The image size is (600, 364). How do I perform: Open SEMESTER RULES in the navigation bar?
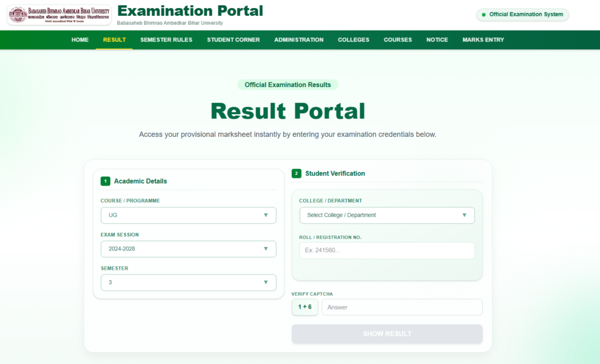pos(166,40)
